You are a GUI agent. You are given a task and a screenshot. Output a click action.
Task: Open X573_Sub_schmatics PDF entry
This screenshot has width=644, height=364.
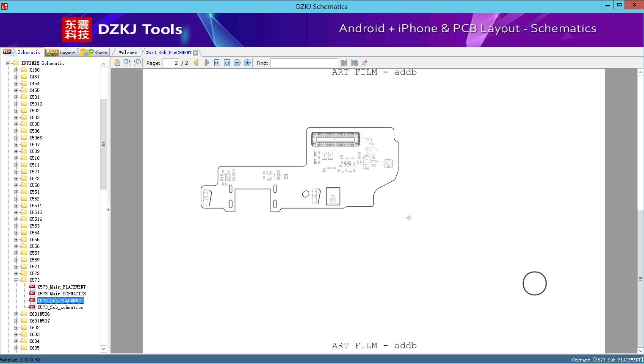tap(61, 307)
